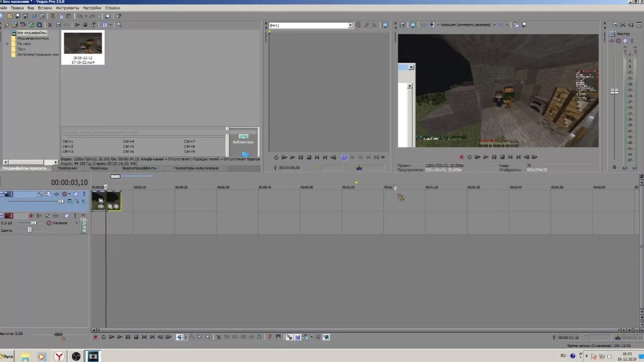
Task: Select the Медианакопители folder
Action: [x=33, y=38]
